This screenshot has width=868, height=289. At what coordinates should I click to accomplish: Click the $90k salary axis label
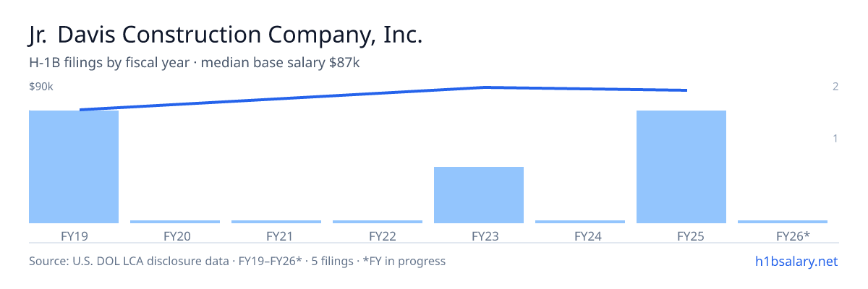41,87
